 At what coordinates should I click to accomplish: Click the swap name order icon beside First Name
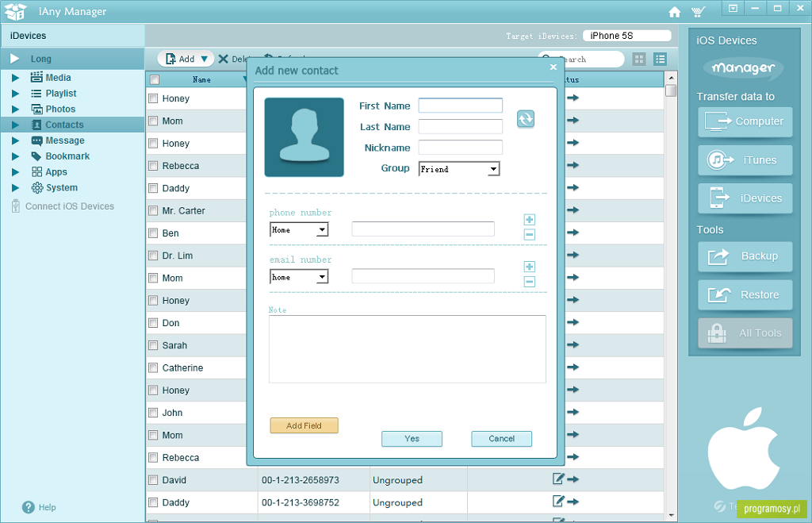click(x=526, y=119)
